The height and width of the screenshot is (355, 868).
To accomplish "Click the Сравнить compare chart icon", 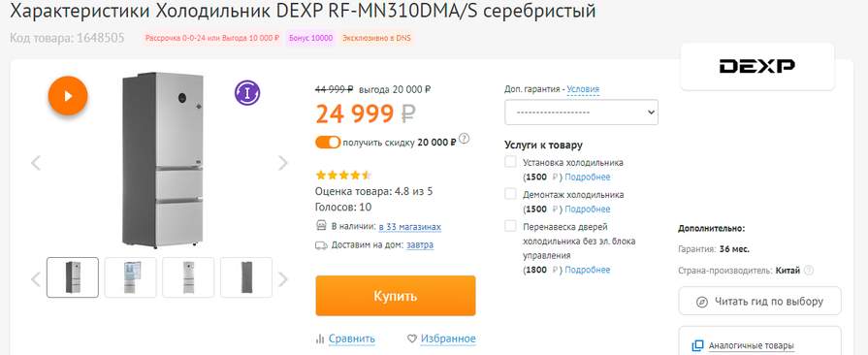I will click(x=319, y=339).
